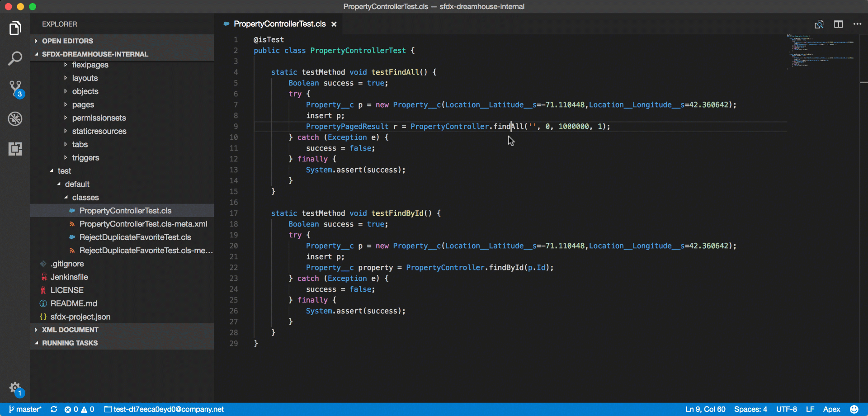The height and width of the screenshot is (416, 868).
Task: Close the PropertyControllerTest.cls tab
Action: pyautogui.click(x=334, y=24)
